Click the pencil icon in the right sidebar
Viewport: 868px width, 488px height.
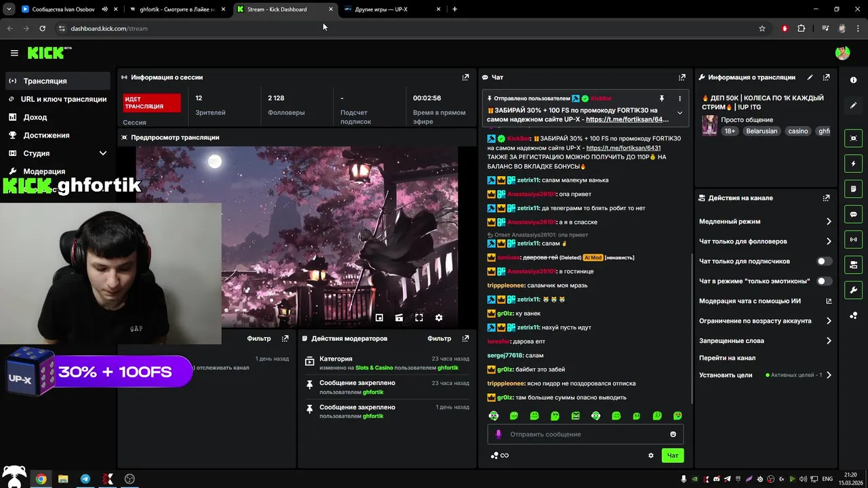[853, 105]
